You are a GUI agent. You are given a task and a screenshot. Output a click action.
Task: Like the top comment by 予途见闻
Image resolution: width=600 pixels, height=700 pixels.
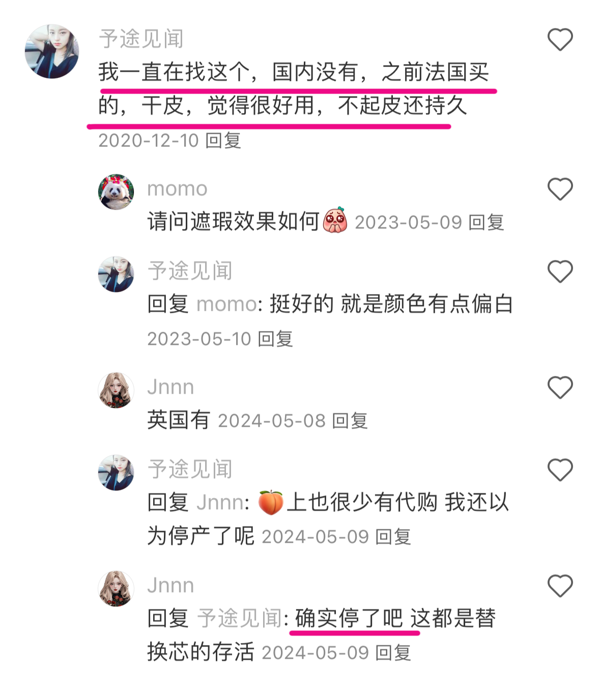click(x=560, y=40)
